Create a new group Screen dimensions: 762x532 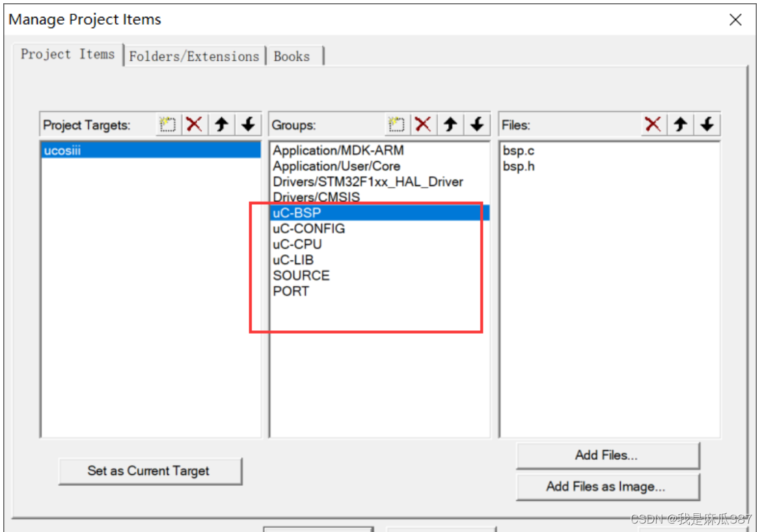click(x=396, y=124)
